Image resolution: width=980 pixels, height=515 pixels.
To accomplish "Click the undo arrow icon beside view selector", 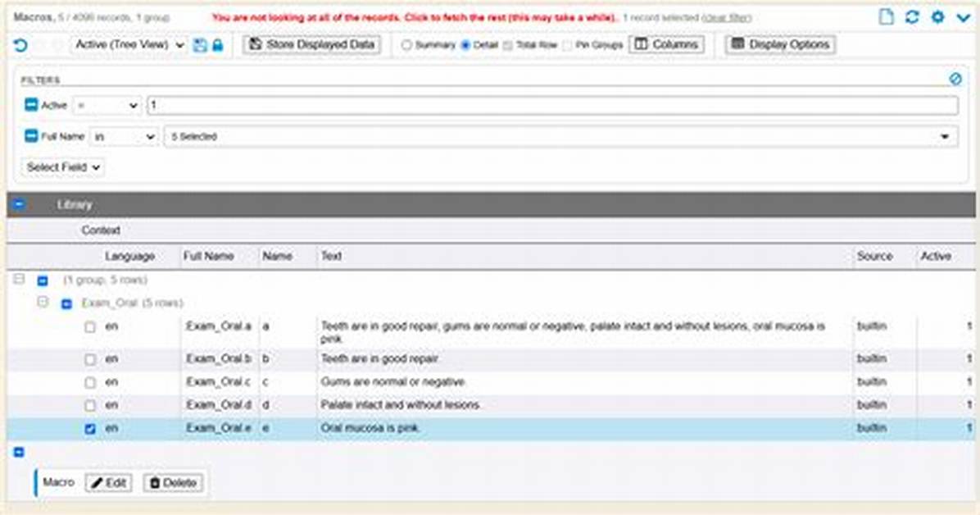I will (20, 45).
